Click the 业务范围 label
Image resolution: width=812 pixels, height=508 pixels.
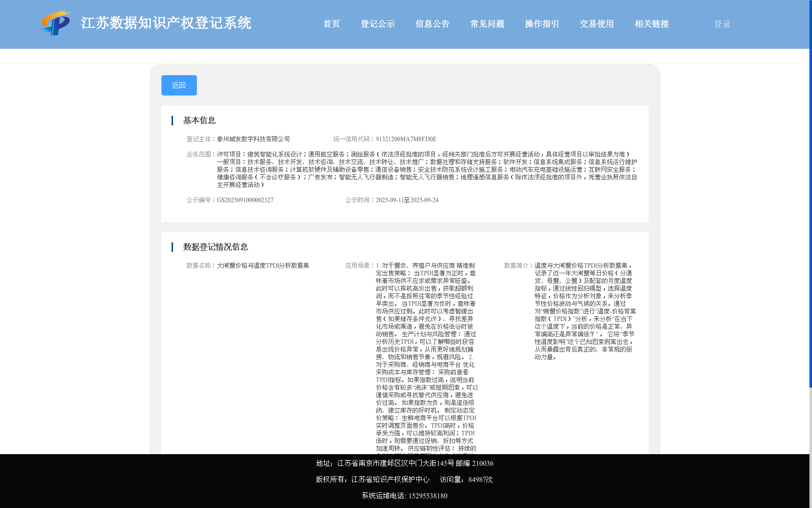click(201, 154)
